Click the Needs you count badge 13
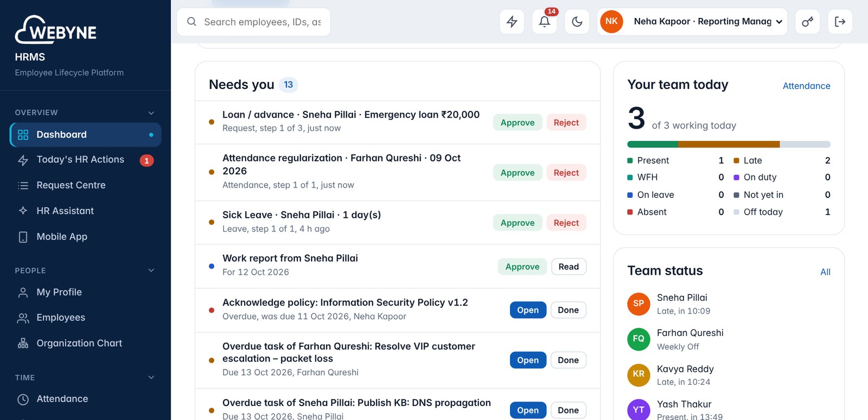Viewport: 868px width, 420px height. coord(289,85)
